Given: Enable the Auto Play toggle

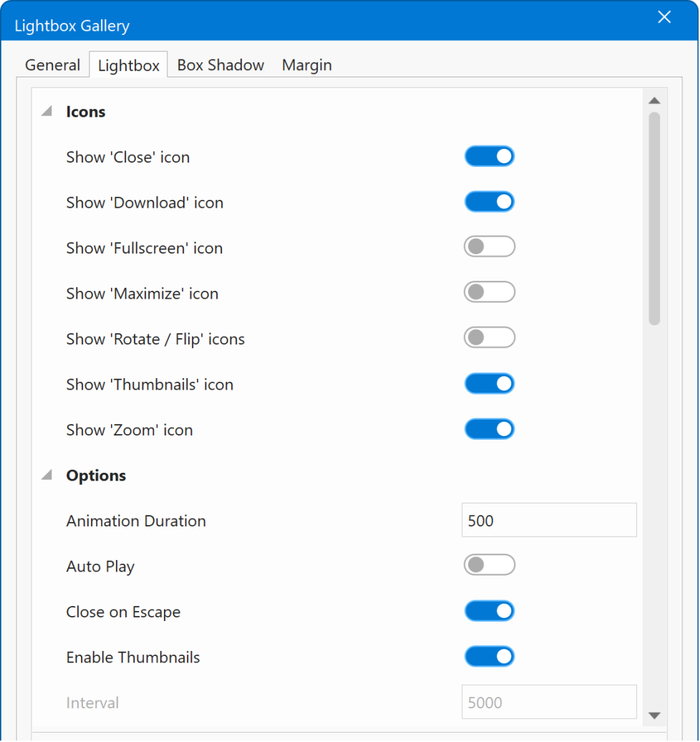Looking at the screenshot, I should (490, 566).
